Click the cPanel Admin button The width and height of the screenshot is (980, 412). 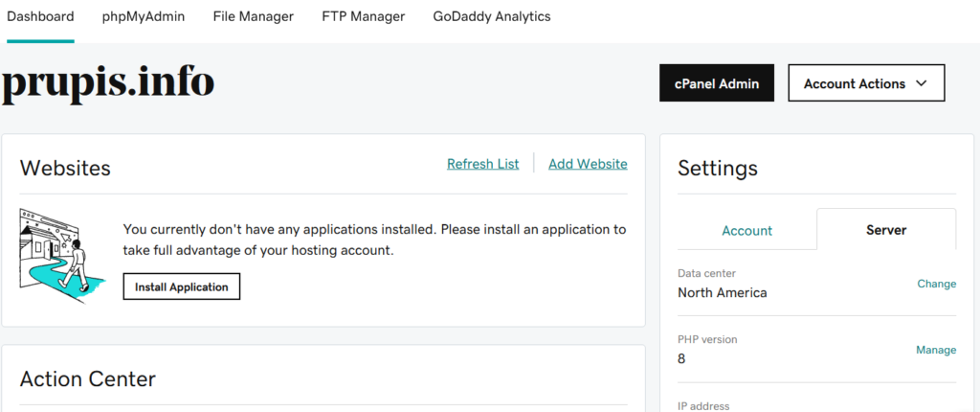717,82
